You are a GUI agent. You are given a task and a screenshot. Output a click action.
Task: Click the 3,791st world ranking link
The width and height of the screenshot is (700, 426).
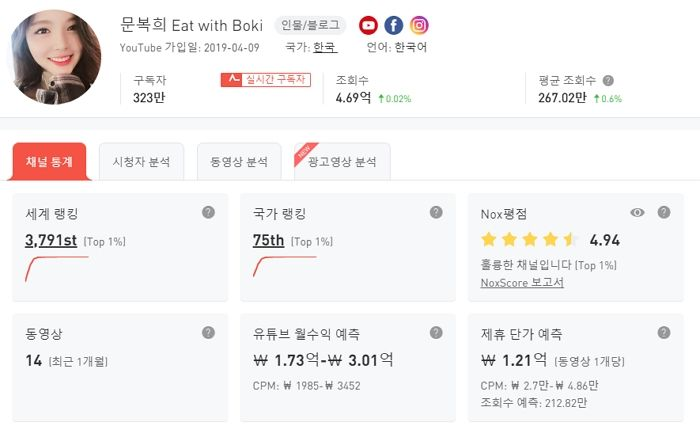click(x=52, y=240)
